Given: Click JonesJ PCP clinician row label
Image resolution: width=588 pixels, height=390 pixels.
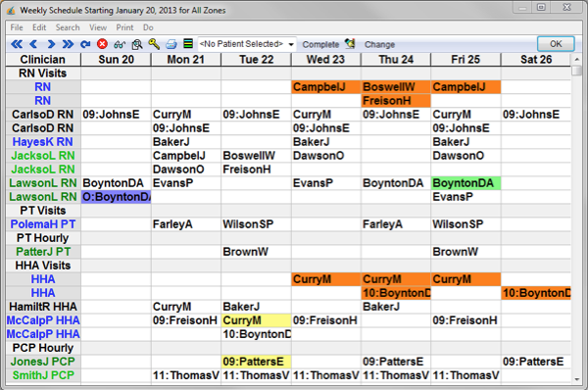Looking at the screenshot, I should click(x=43, y=362).
